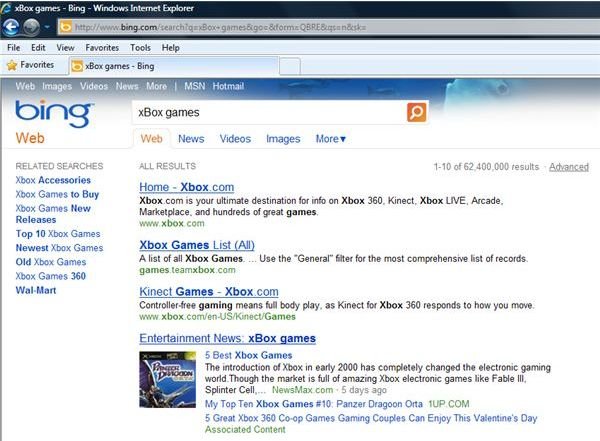Open Hotmail link in top bar
600x441 pixels.
(x=228, y=86)
